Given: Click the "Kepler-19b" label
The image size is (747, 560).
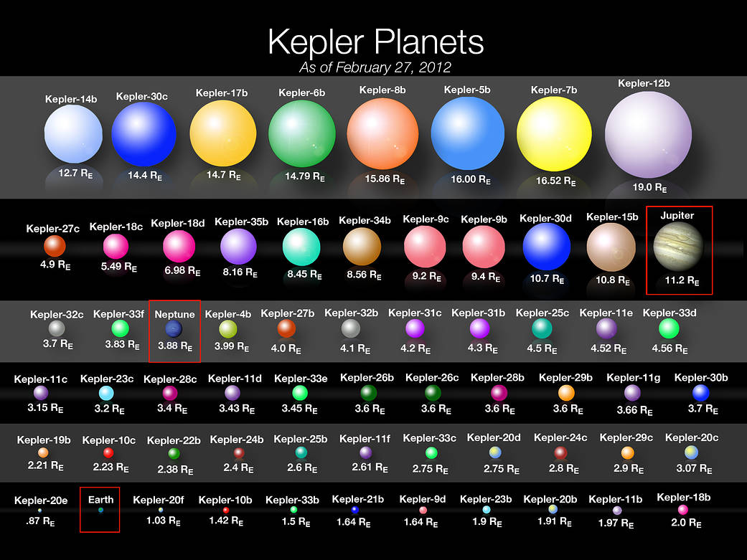Looking at the screenshot, I should point(43,440).
